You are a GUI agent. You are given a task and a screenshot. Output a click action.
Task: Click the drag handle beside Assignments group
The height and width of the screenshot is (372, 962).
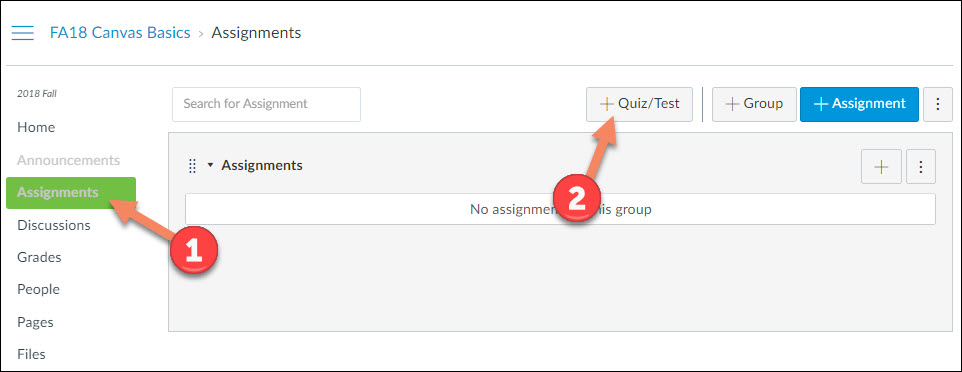(192, 166)
